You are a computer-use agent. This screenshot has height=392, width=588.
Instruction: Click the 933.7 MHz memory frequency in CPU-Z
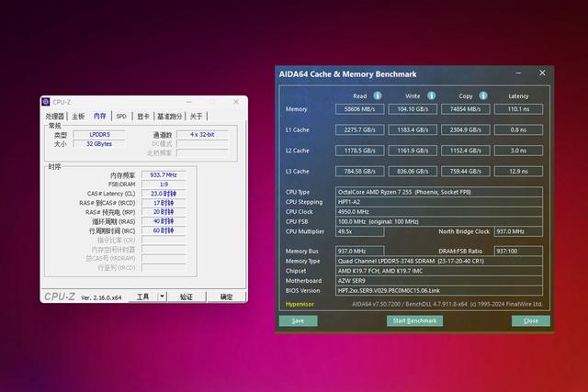coord(164,175)
